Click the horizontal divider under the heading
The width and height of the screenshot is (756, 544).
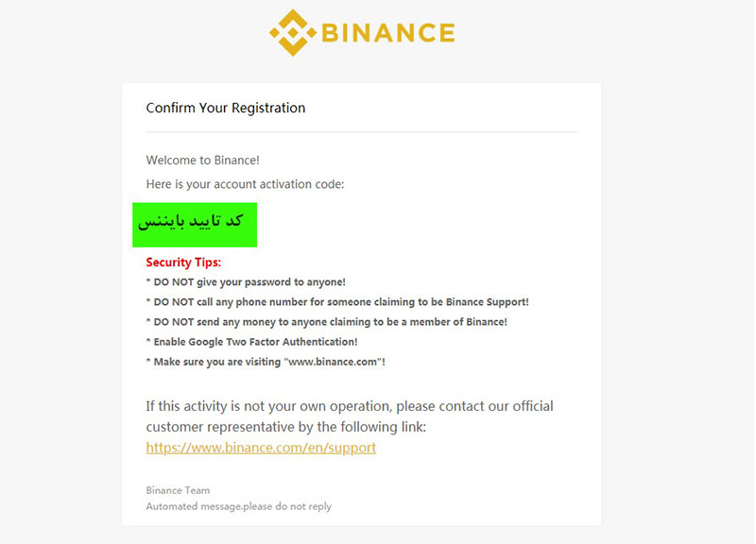coord(362,131)
